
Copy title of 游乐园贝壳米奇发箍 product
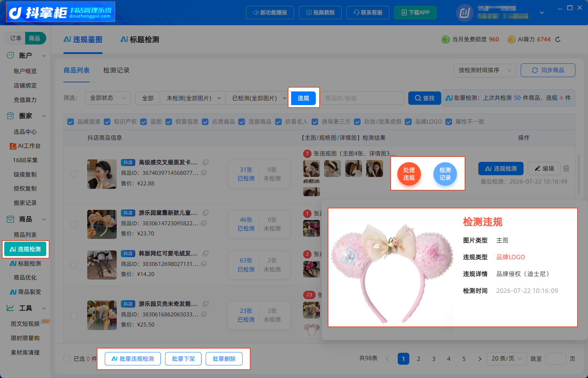click(206, 304)
